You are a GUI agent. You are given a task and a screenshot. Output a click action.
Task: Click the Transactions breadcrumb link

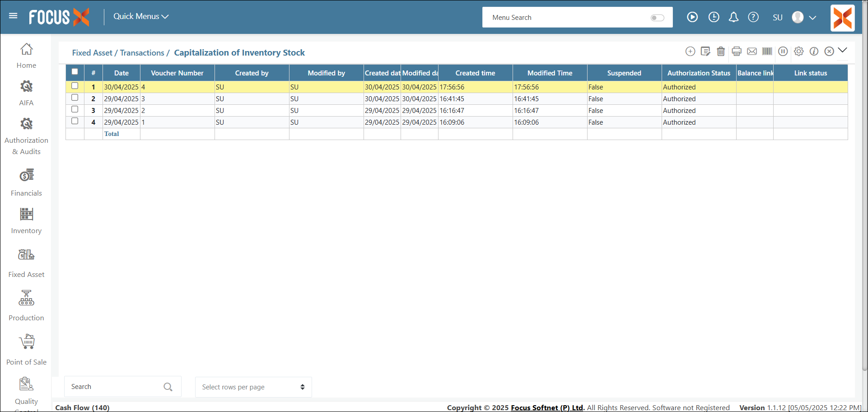(x=142, y=53)
